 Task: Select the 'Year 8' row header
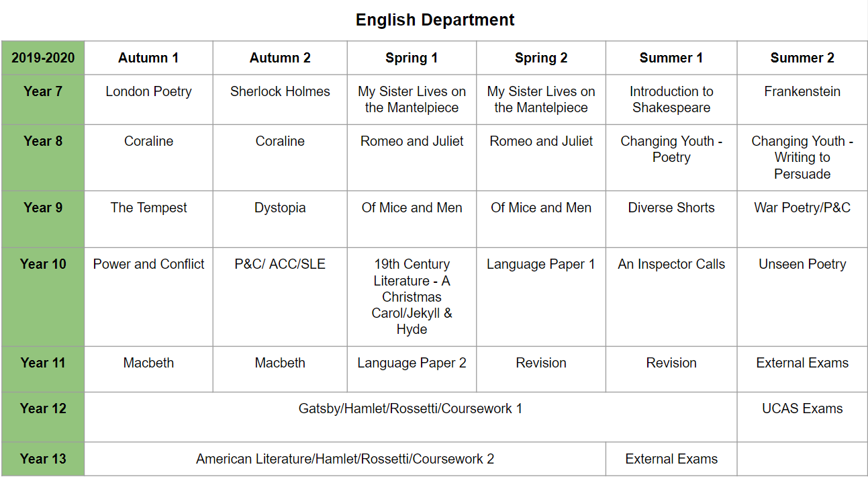click(x=43, y=157)
